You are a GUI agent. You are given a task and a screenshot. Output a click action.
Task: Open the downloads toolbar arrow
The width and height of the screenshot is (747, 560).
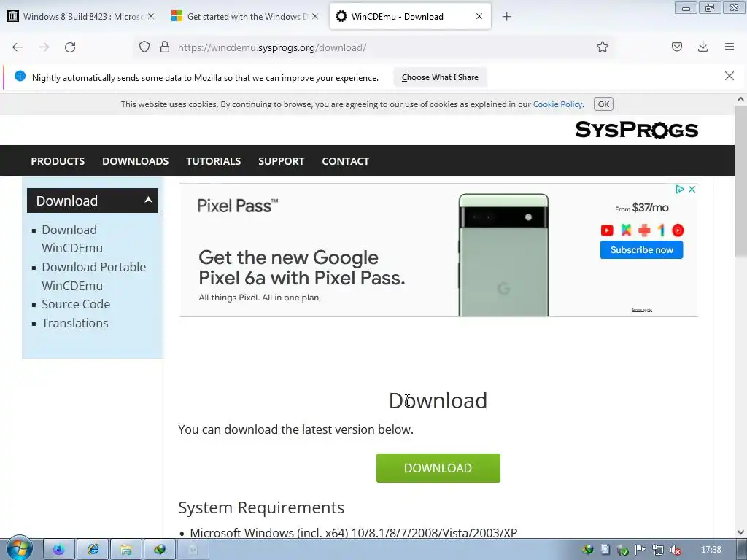coord(703,47)
